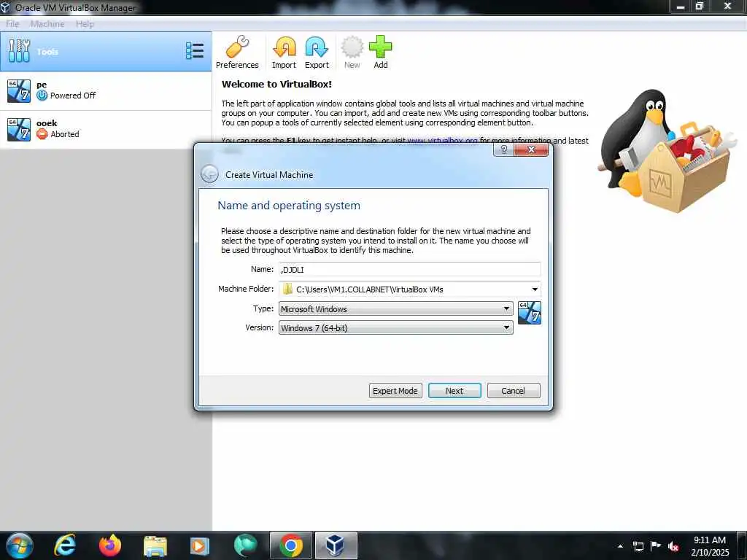
Task: Close the Create Virtual Machine dialog
Action: 531,149
